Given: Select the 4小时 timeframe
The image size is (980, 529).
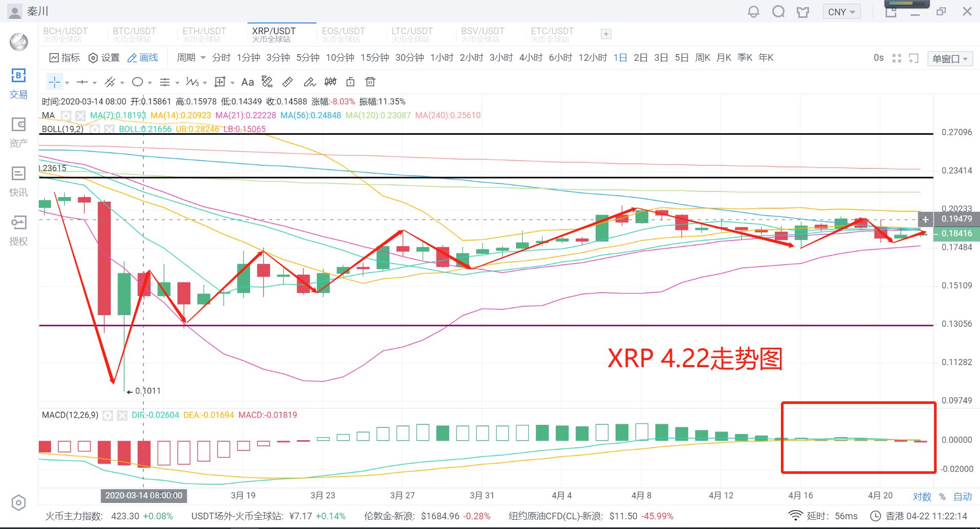Looking at the screenshot, I should (x=531, y=58).
